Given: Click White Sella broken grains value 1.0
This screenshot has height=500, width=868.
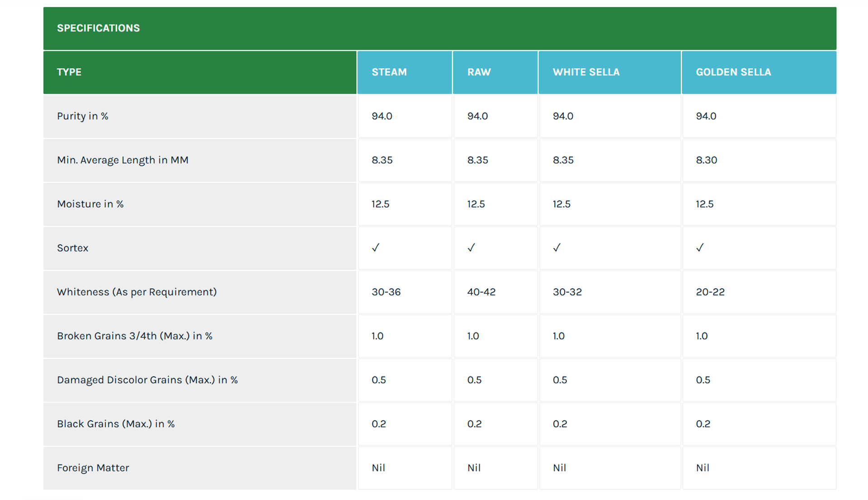Looking at the screenshot, I should pyautogui.click(x=559, y=336).
